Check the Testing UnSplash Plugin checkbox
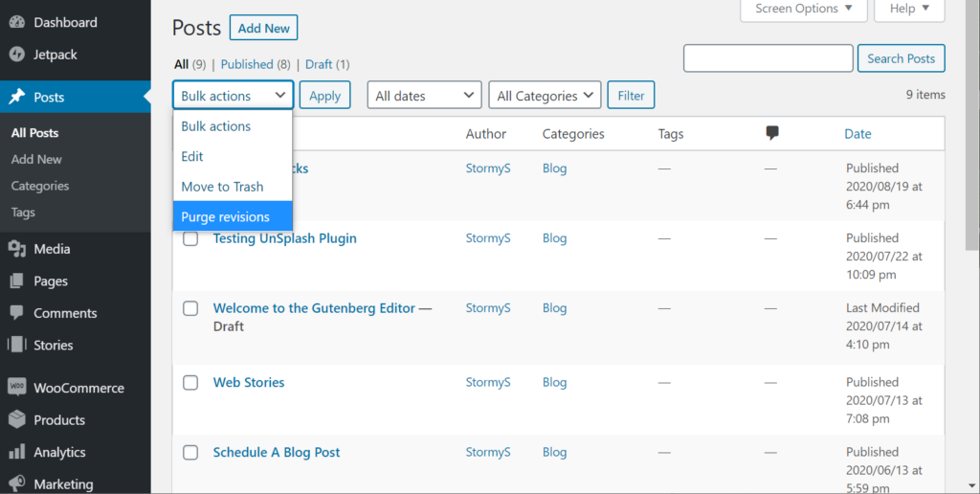This screenshot has height=494, width=980. (x=190, y=238)
